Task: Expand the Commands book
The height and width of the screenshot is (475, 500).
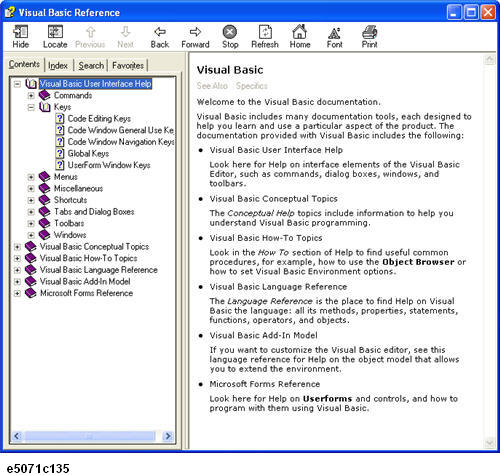Action: [31, 96]
